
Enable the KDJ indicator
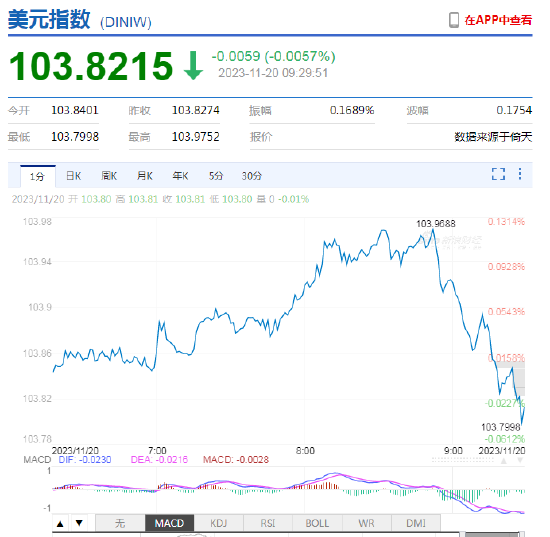219,524
